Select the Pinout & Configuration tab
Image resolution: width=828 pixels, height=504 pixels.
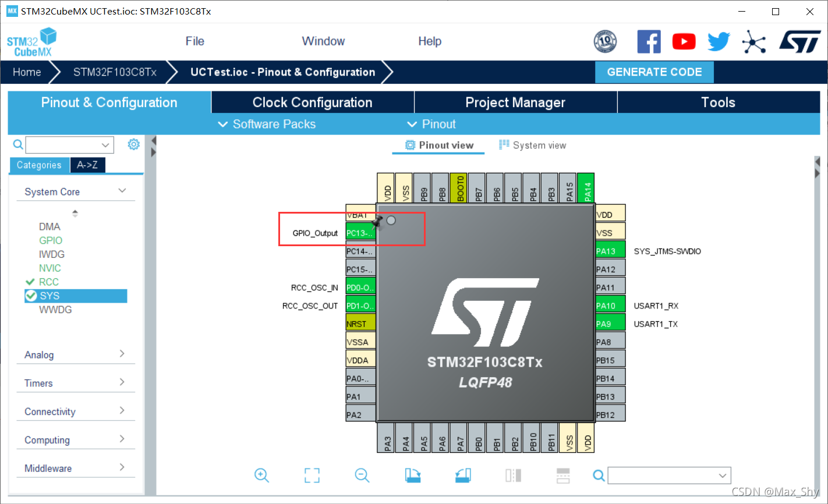pyautogui.click(x=109, y=102)
